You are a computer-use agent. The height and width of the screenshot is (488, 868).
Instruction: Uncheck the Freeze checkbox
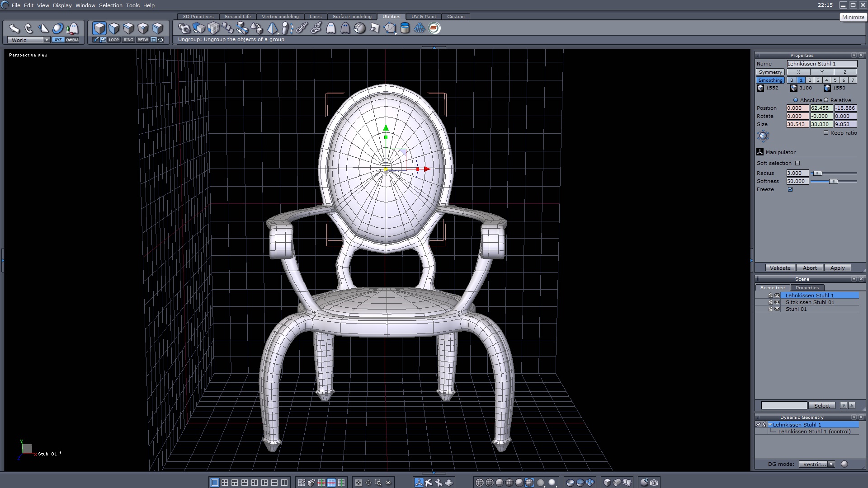tap(790, 189)
